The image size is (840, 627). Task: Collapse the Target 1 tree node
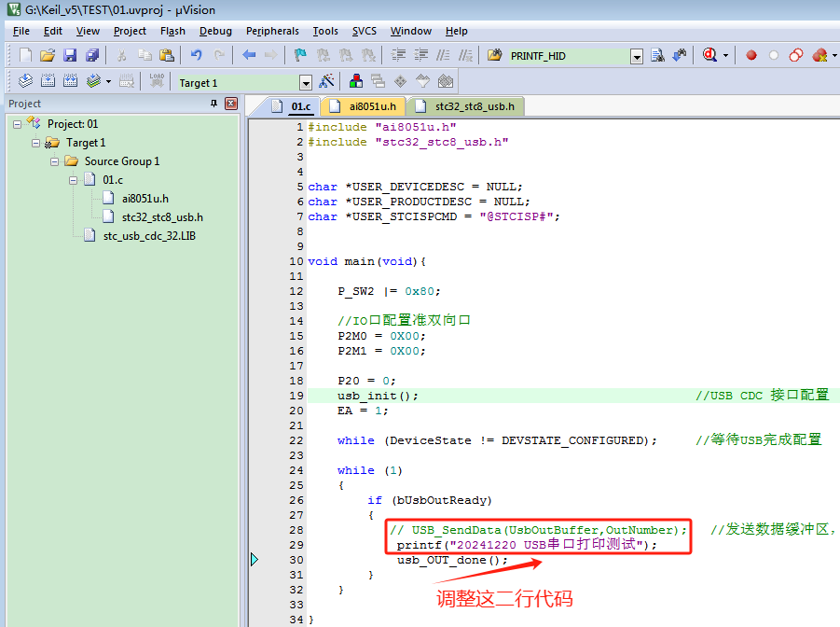tap(35, 143)
